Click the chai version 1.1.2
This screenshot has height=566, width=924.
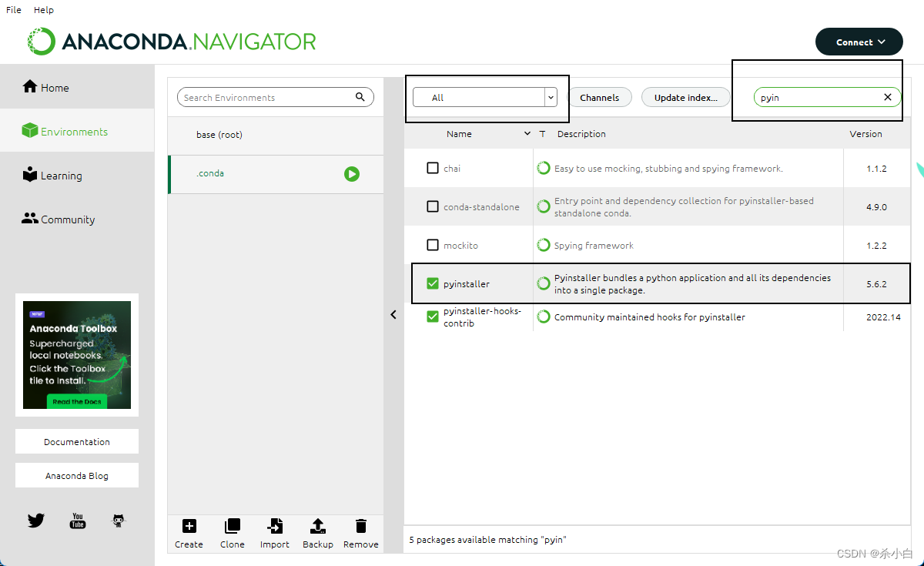coord(876,169)
